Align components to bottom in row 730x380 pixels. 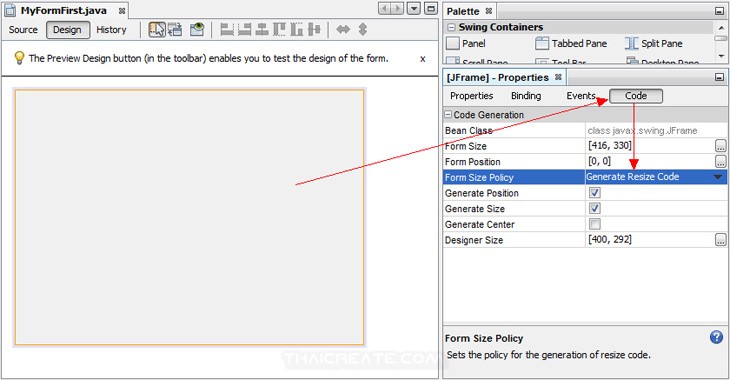pos(297,30)
